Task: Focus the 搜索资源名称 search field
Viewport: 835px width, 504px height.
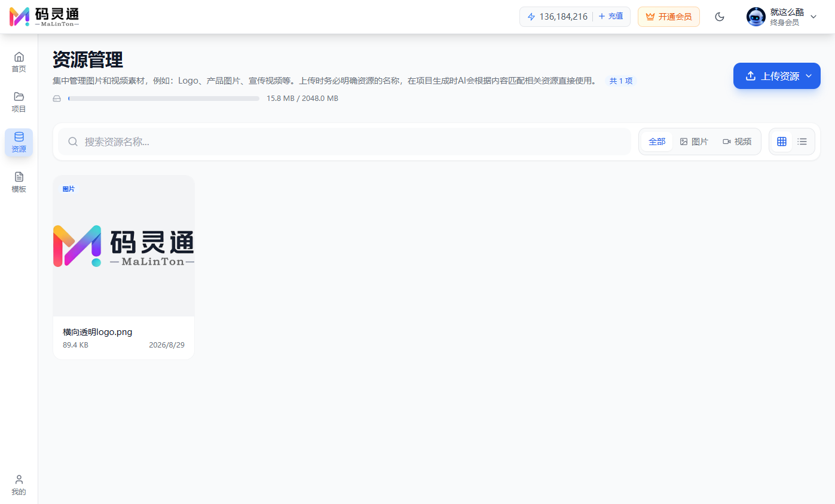Action: [345, 142]
